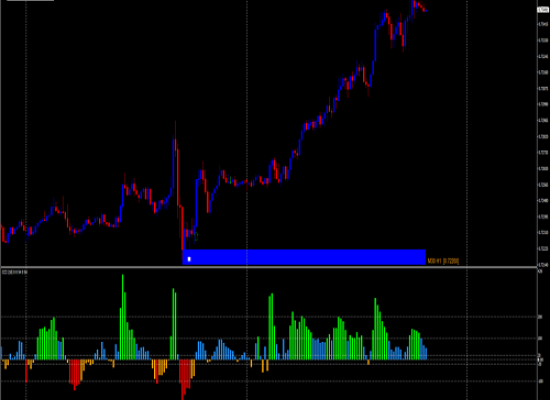Click the rightmost vertical dotted period separator
This screenshot has height=400, width=550.
pos(467,200)
